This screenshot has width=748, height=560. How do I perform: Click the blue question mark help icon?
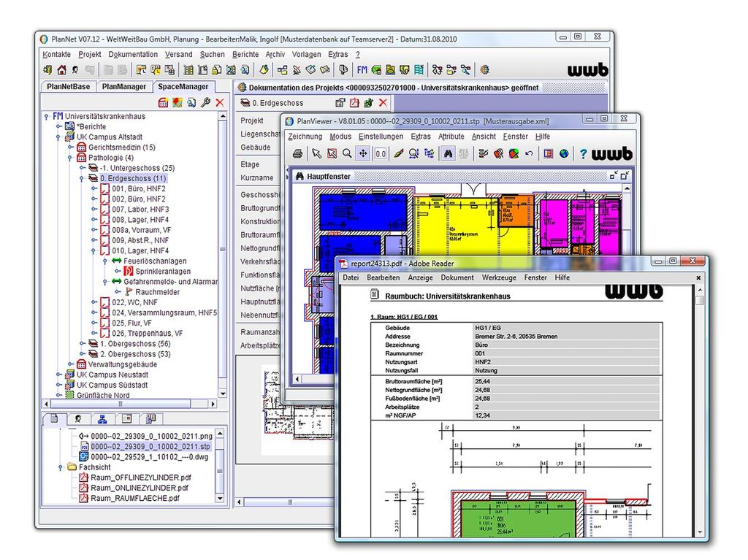[583, 153]
